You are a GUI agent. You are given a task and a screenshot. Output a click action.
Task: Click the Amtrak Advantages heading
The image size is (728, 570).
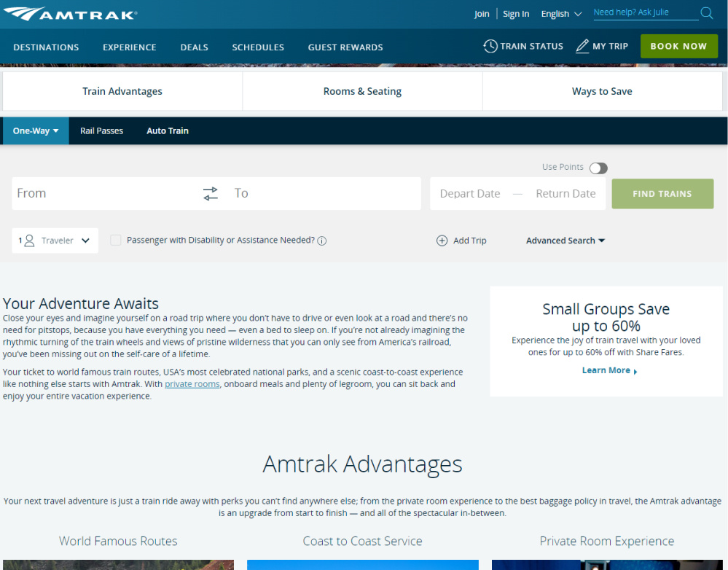(363, 464)
